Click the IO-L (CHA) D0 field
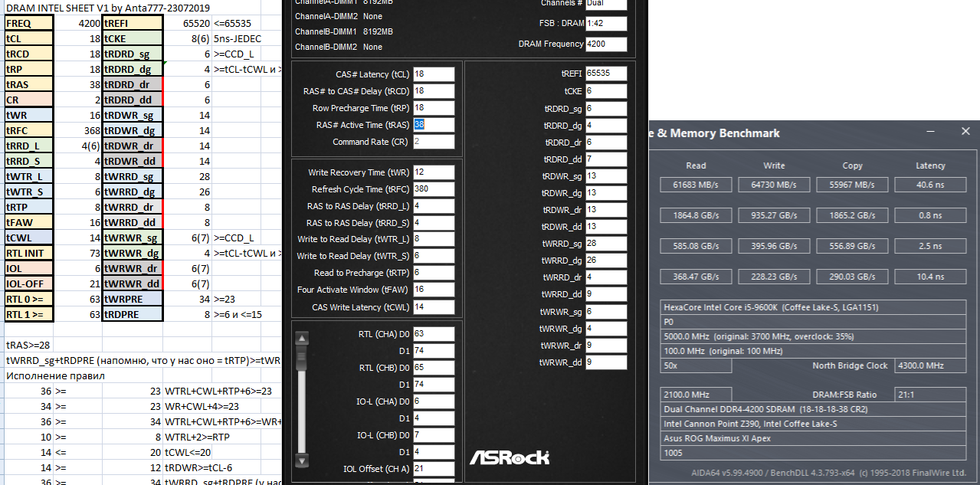Image resolution: width=980 pixels, height=485 pixels. pyautogui.click(x=434, y=401)
